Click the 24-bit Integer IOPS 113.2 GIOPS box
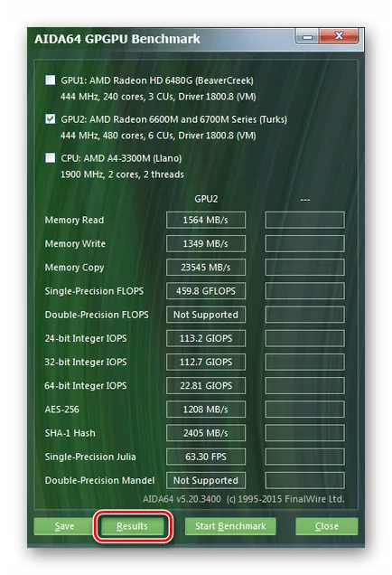 [206, 338]
